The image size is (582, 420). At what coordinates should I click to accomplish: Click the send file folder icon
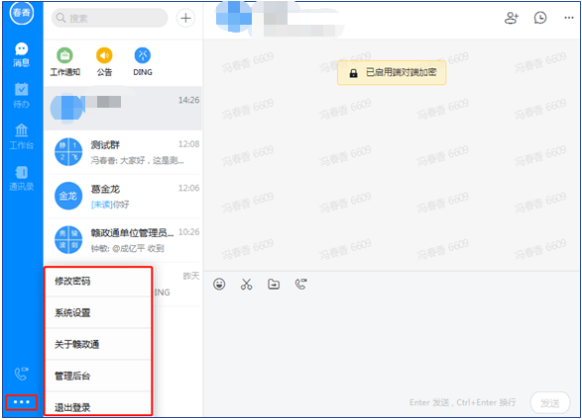[274, 284]
